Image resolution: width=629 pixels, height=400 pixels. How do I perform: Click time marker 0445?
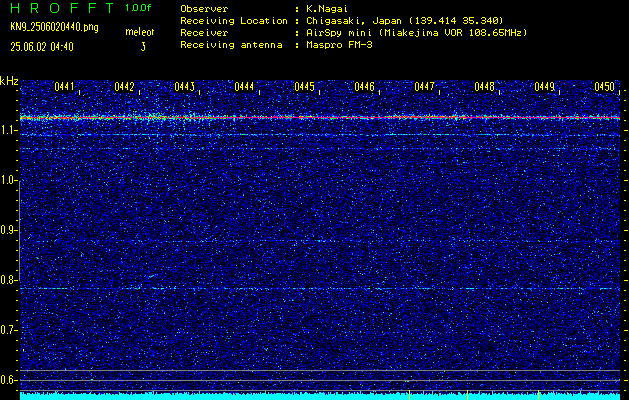(304, 87)
